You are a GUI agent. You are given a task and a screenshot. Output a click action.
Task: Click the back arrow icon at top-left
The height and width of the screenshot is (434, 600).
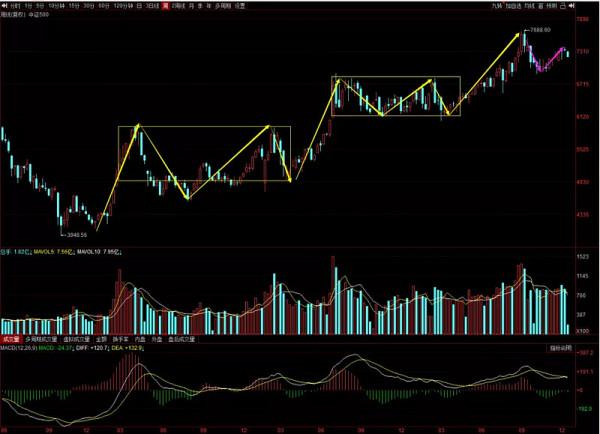click(x=4, y=5)
